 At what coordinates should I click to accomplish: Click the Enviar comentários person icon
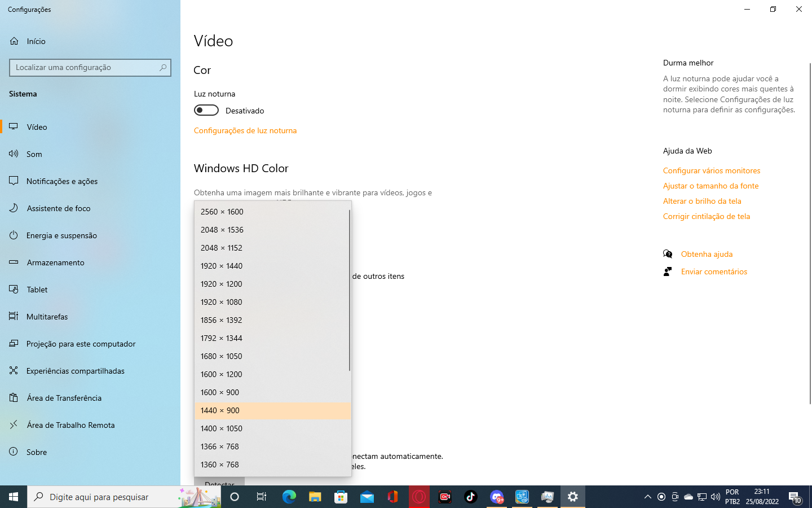[668, 271]
